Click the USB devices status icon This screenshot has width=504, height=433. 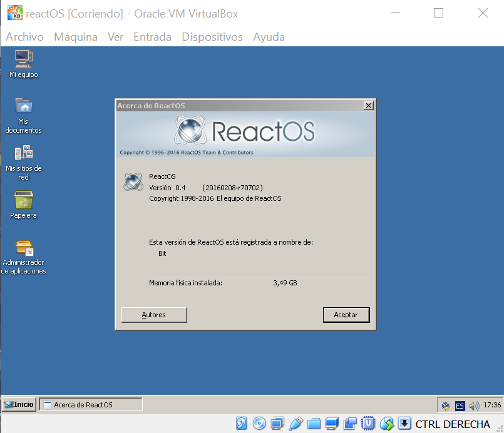(x=296, y=424)
